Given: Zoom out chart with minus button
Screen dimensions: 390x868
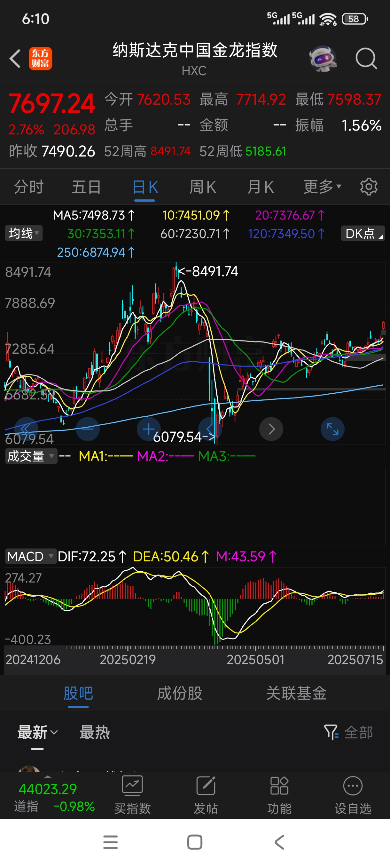Looking at the screenshot, I should [x=88, y=429].
